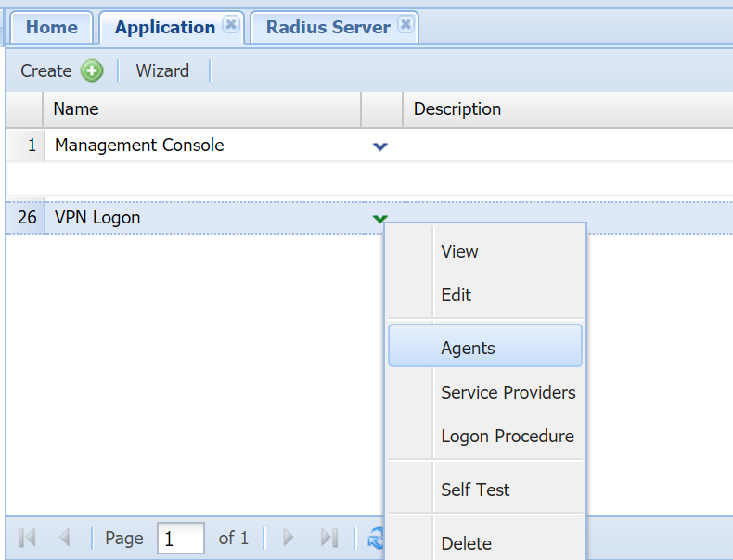Switch to the Home tab

(x=52, y=27)
